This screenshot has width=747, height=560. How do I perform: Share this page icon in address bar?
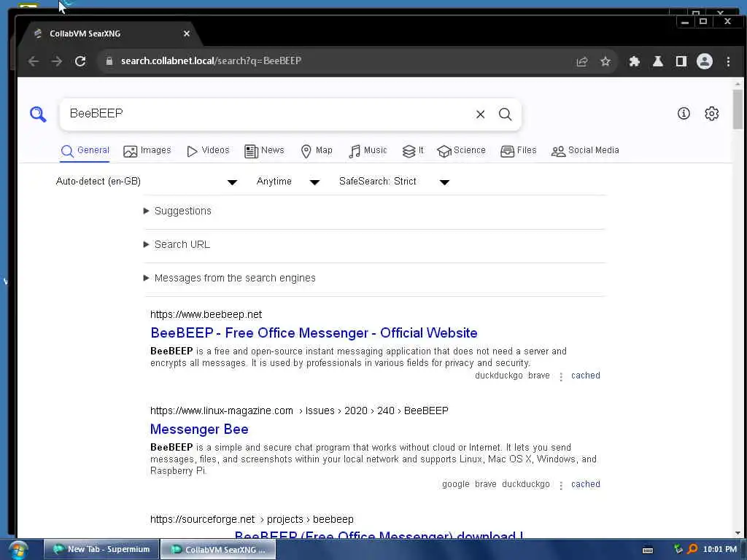point(581,61)
